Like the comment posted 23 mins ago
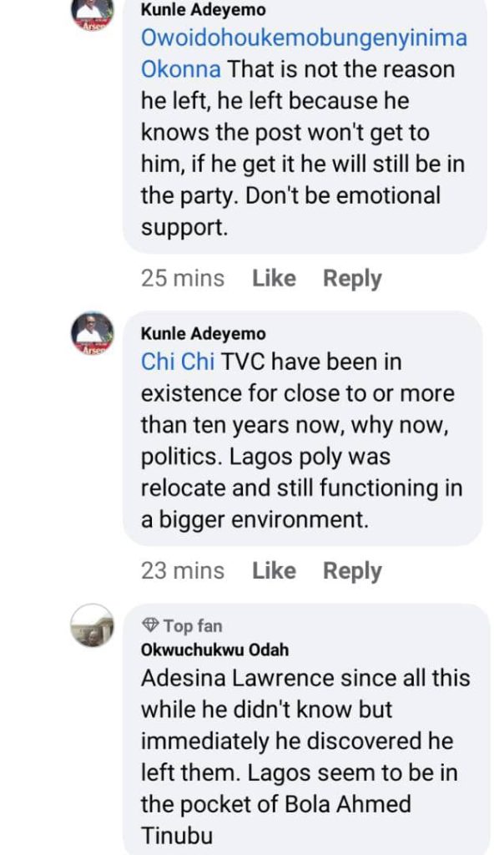The height and width of the screenshot is (855, 504). tap(274, 570)
